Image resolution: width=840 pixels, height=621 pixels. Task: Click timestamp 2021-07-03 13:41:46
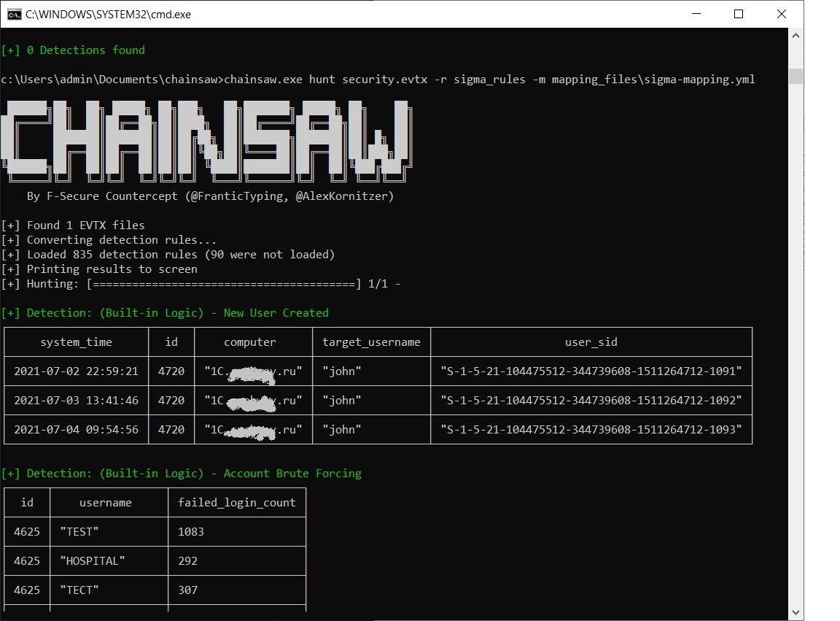tap(76, 401)
